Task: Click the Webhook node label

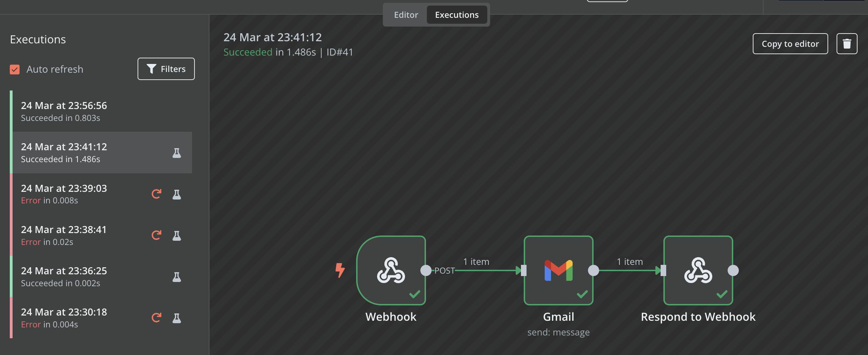Action: pos(391,317)
